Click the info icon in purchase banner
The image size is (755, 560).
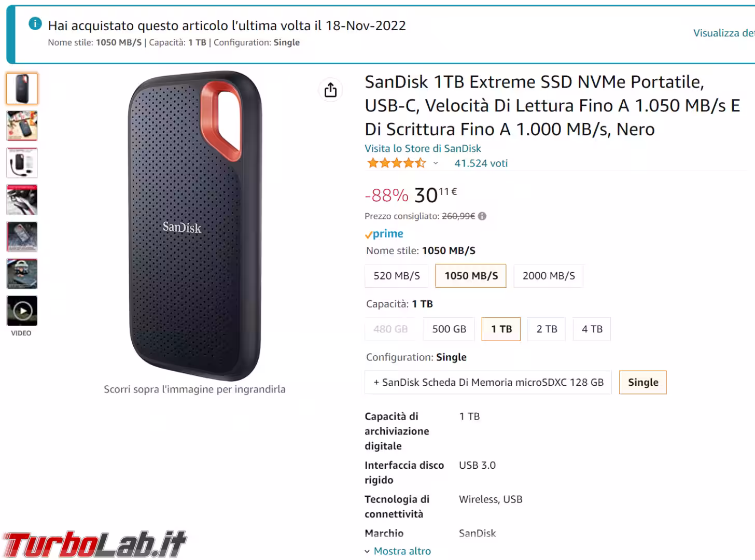coord(35,23)
